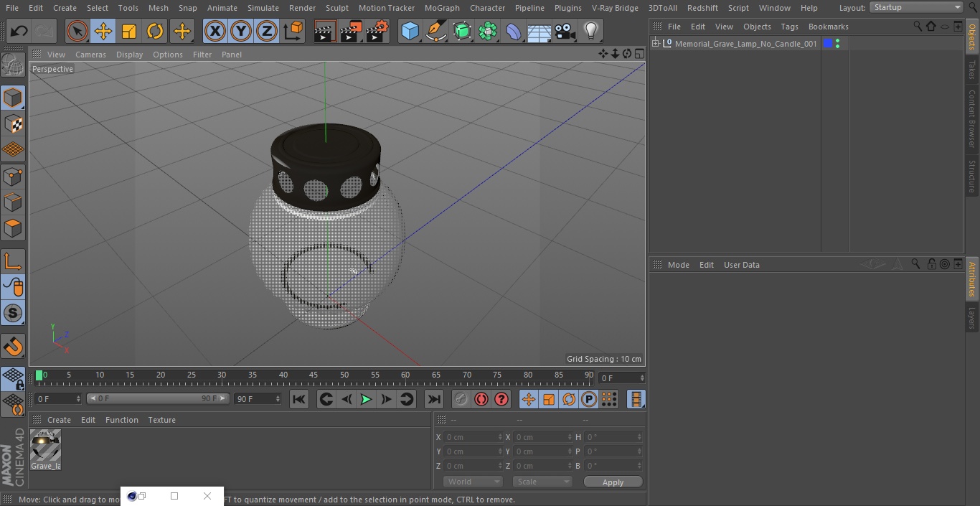This screenshot has width=980, height=506.
Task: Activate the Rotate tool
Action: pyautogui.click(x=155, y=32)
